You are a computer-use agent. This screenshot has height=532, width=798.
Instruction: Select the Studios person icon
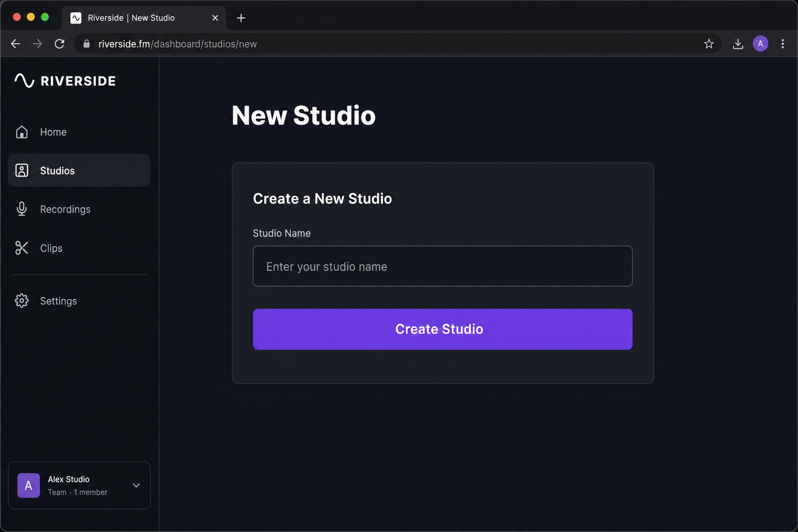point(22,170)
